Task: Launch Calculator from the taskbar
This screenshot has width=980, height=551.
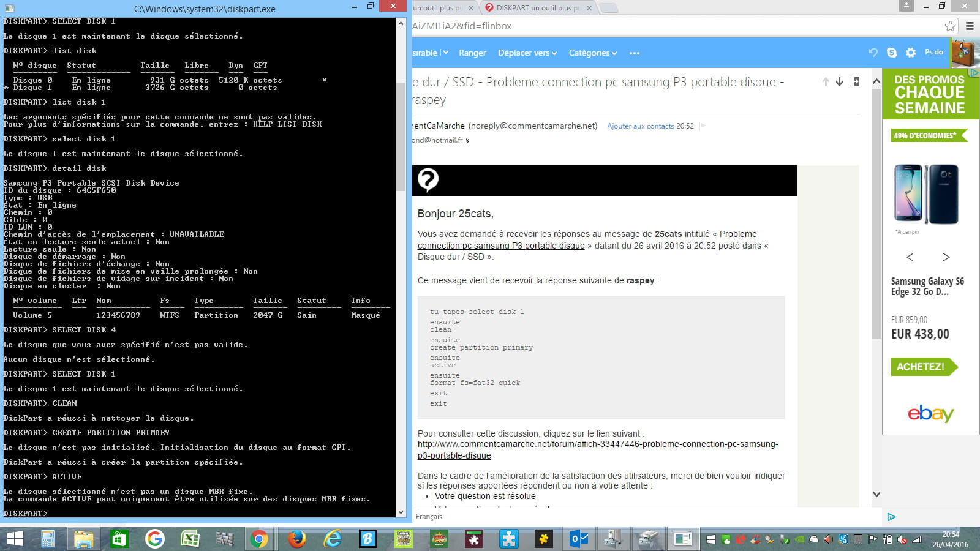Action: tap(48, 539)
